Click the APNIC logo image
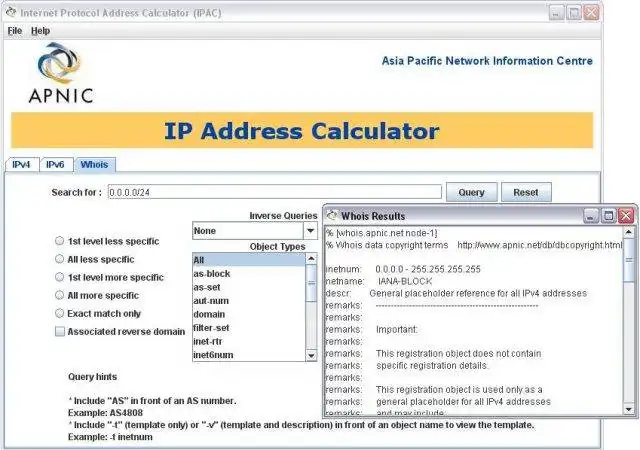The height and width of the screenshot is (450, 640). pos(61,73)
